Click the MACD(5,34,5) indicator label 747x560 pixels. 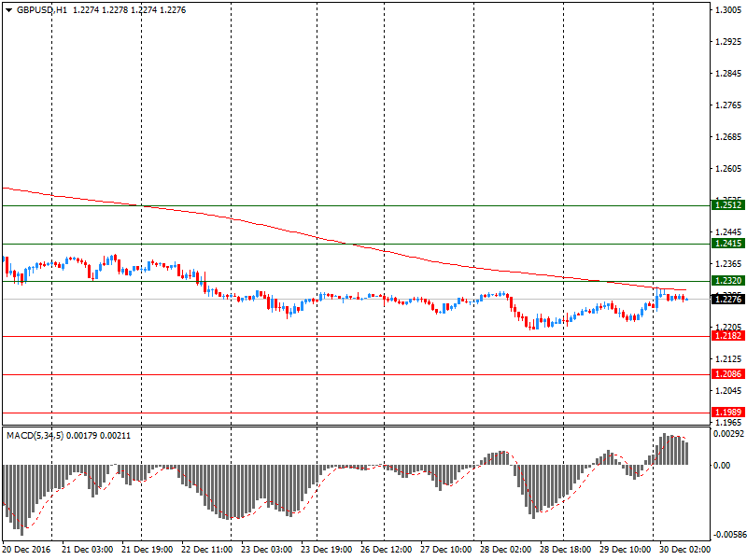pos(35,436)
